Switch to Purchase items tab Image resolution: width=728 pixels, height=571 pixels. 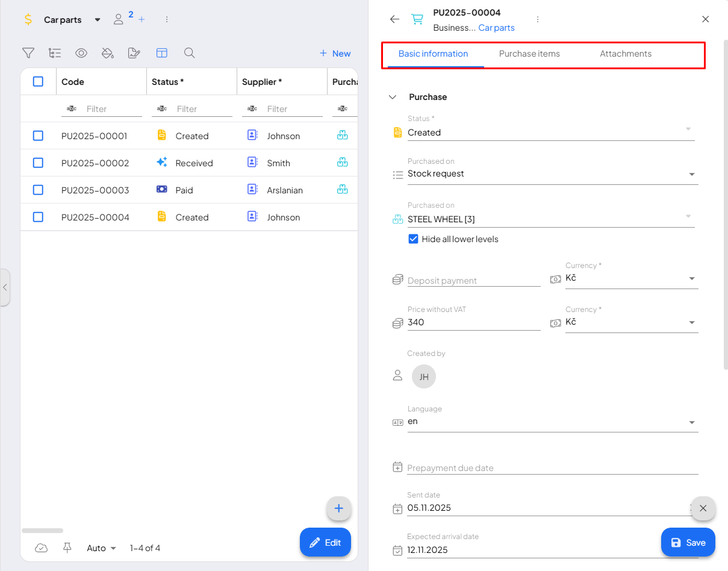(x=529, y=54)
